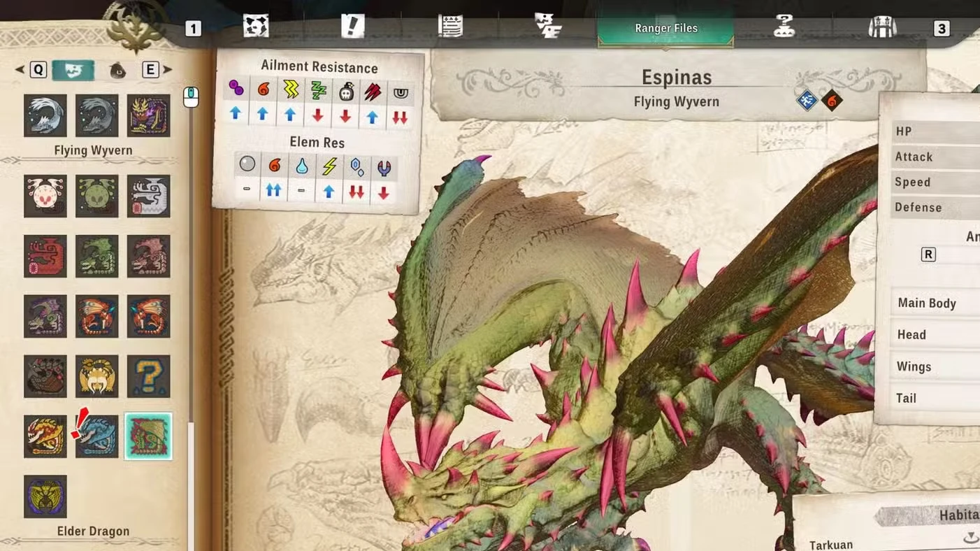The width and height of the screenshot is (980, 551).
Task: Select the purple wyvern monster icon
Action: click(x=45, y=317)
